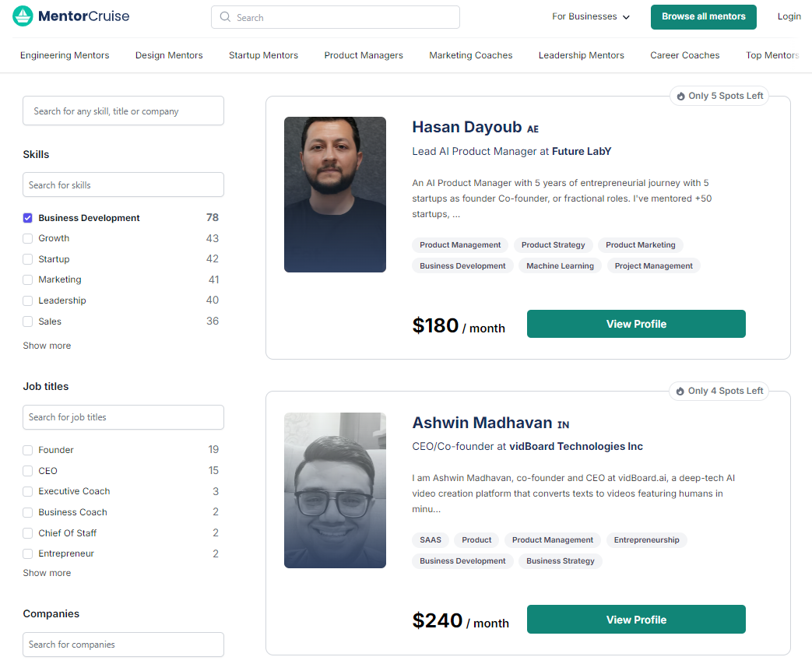Image resolution: width=812 pixels, height=664 pixels.
Task: Enable the Marketing skill filter
Action: 27,279
